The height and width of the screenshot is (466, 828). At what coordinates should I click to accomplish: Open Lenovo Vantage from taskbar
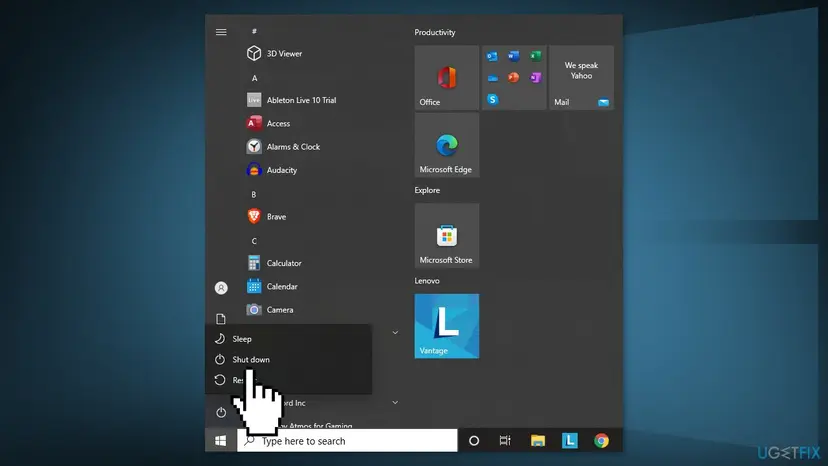(x=569, y=441)
